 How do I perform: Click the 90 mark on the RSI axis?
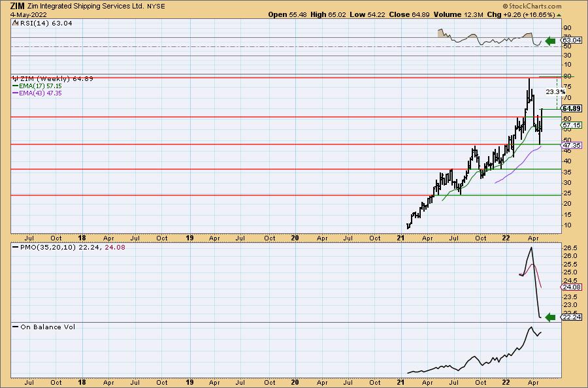click(x=567, y=28)
